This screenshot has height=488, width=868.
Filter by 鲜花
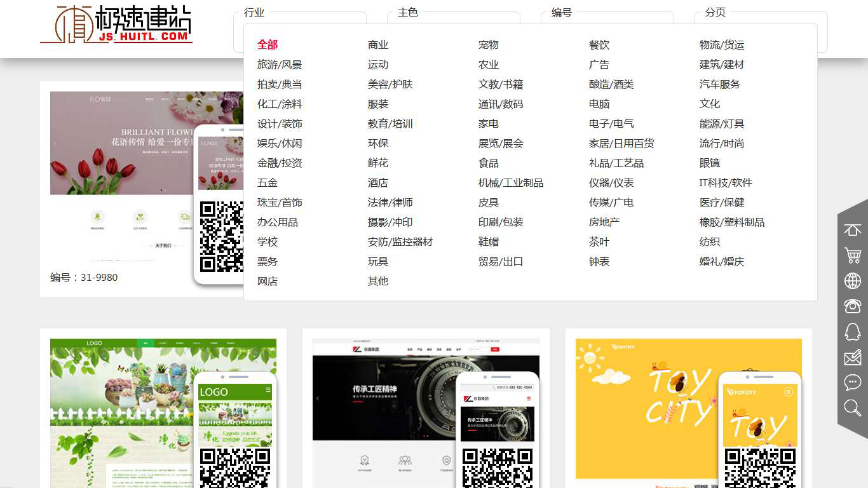378,163
